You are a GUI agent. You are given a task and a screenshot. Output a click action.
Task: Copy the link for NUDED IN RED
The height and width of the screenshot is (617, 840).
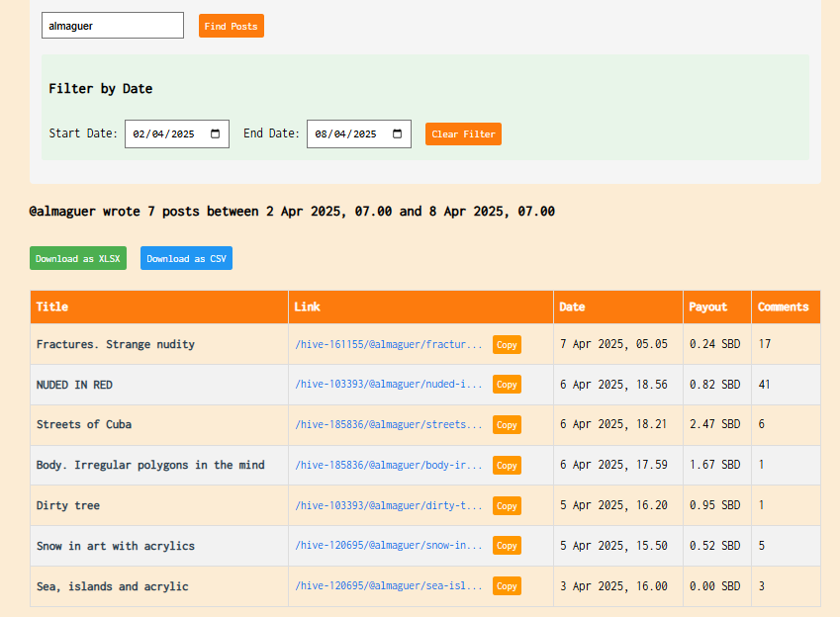[507, 385]
